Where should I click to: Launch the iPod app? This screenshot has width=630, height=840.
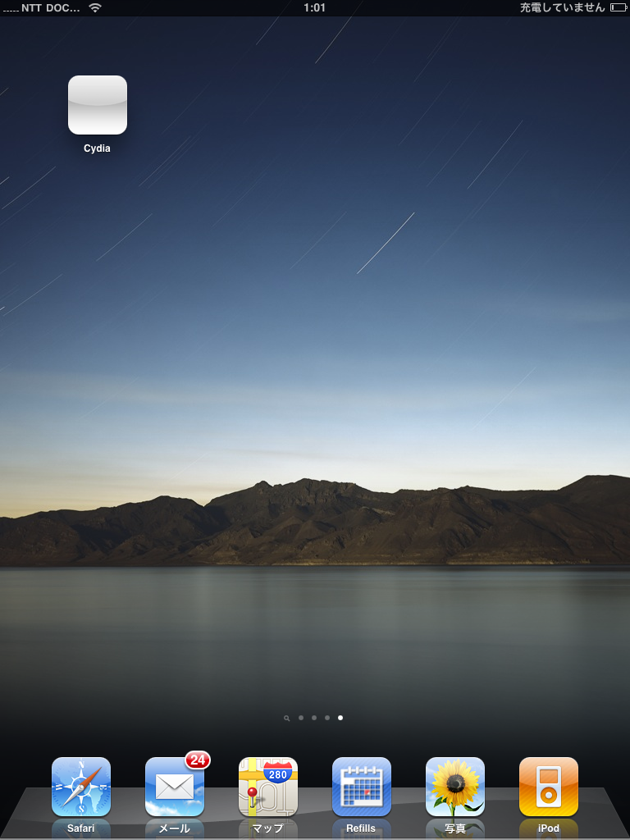click(x=549, y=787)
